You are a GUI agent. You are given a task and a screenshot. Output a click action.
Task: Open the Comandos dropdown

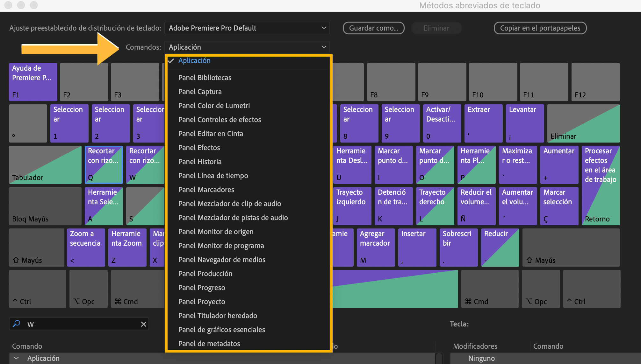click(x=247, y=47)
